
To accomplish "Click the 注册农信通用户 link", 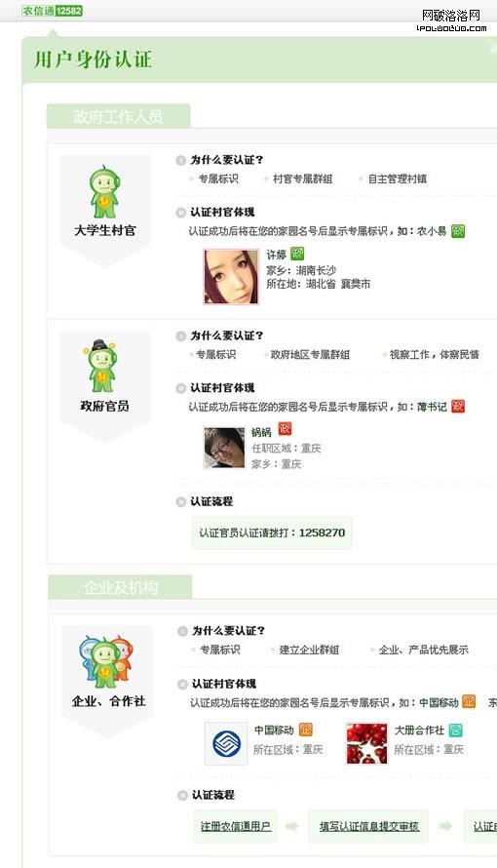I will (x=236, y=826).
